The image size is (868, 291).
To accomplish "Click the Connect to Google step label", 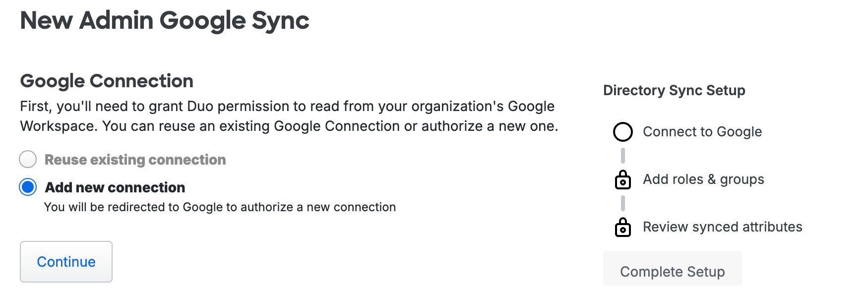I will [x=702, y=132].
